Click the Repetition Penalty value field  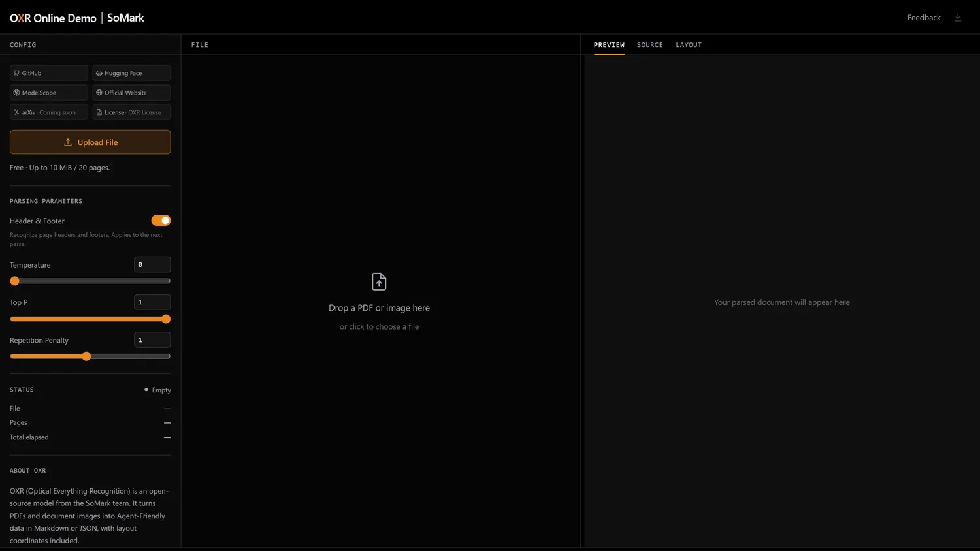pyautogui.click(x=152, y=340)
